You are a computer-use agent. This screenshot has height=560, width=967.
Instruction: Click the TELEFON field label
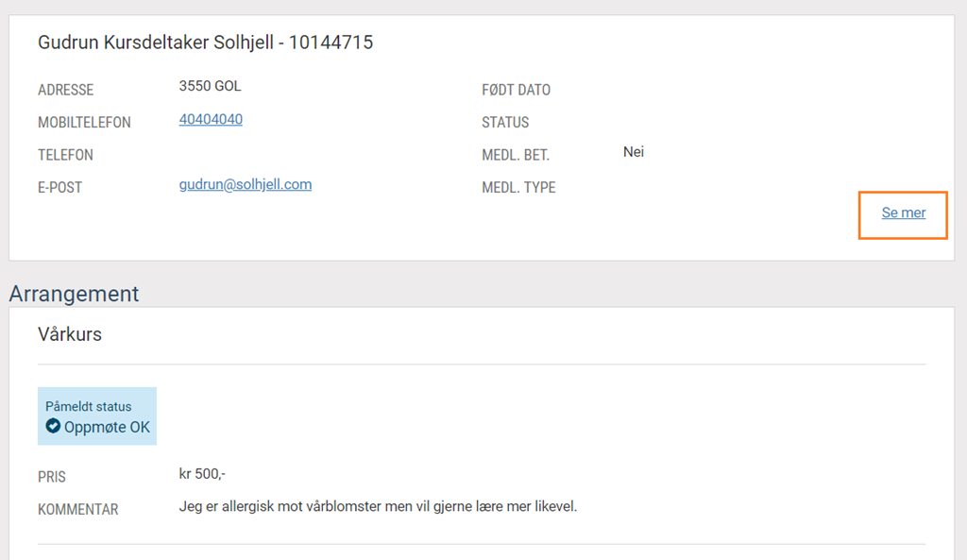65,155
